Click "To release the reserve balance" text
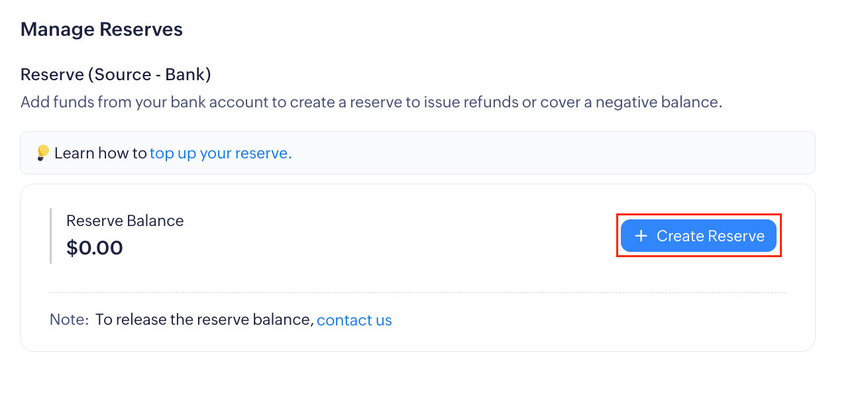Image resolution: width=868 pixels, height=399 pixels. point(204,320)
